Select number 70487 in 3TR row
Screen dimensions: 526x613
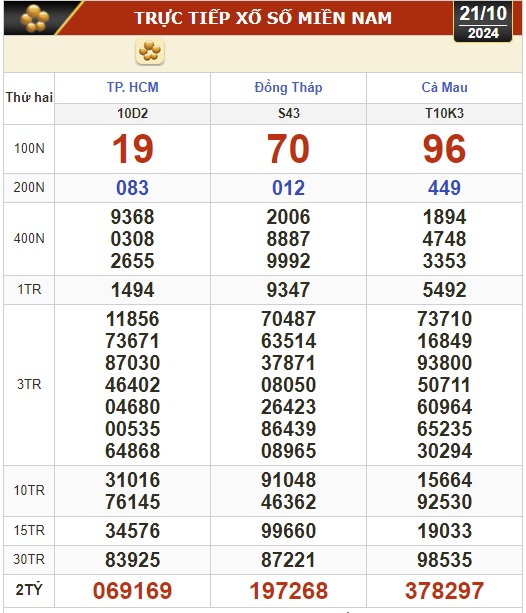point(288,319)
